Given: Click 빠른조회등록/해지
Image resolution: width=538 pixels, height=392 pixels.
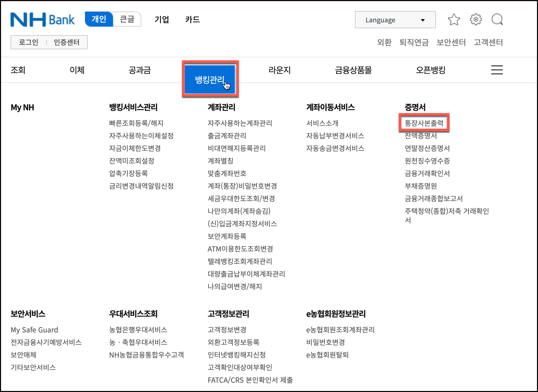Looking at the screenshot, I should [x=136, y=123].
